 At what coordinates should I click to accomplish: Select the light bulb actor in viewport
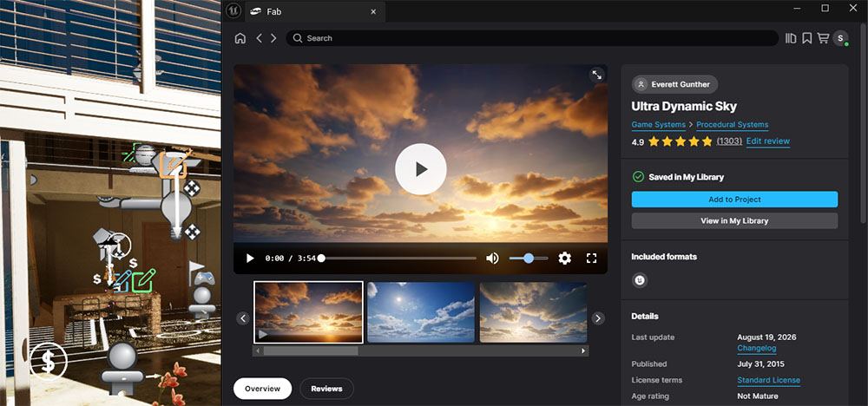click(x=176, y=213)
